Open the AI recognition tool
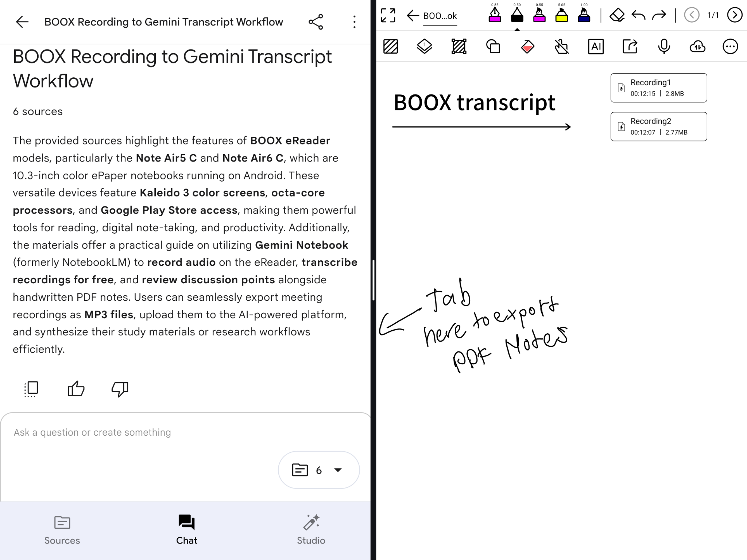The width and height of the screenshot is (747, 560). 596,47
